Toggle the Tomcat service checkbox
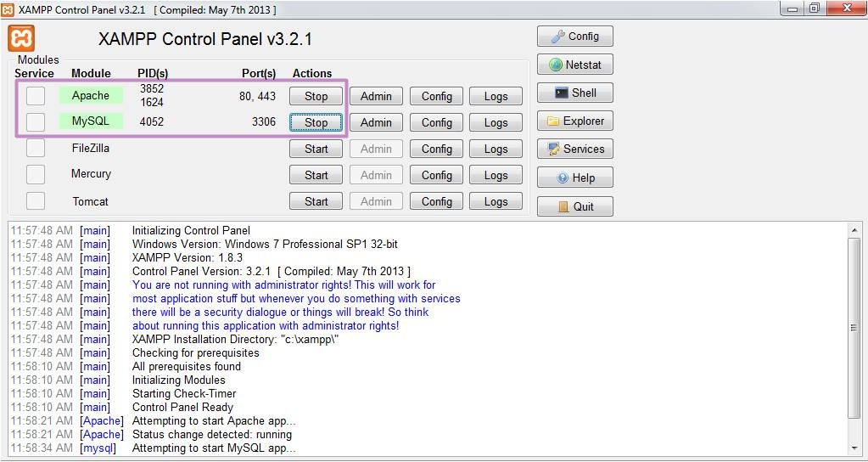 coord(36,201)
